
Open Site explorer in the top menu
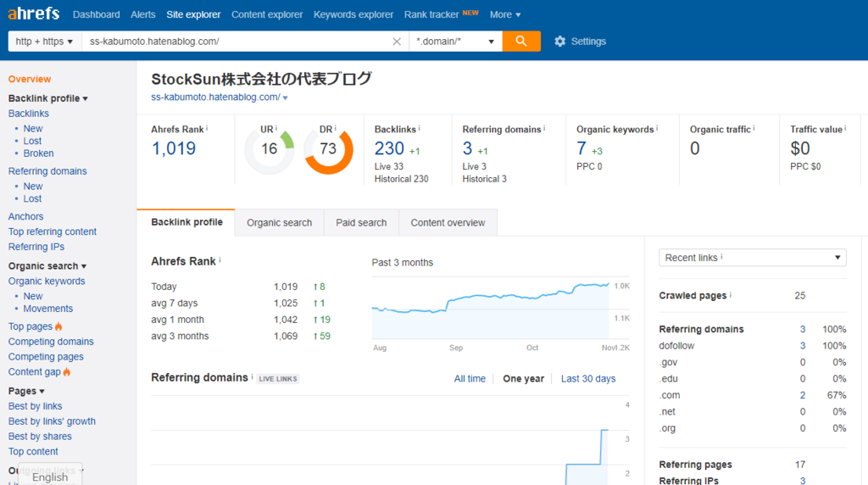(193, 15)
